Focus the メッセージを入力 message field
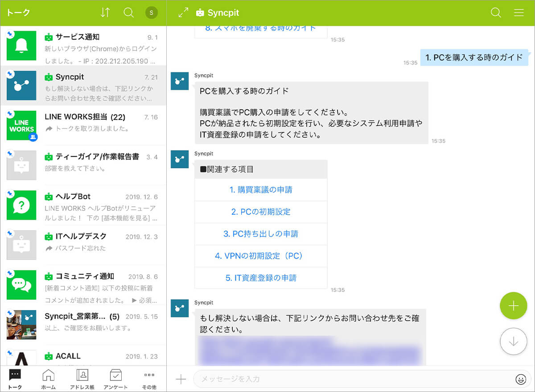Screen dimensions: 535x392 pyautogui.click(x=352, y=379)
